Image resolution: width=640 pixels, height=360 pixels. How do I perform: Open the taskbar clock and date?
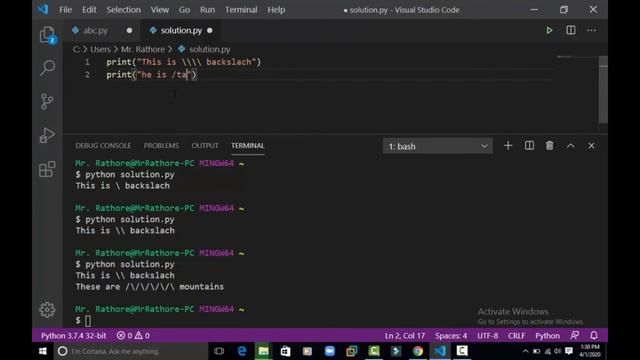[589, 351]
